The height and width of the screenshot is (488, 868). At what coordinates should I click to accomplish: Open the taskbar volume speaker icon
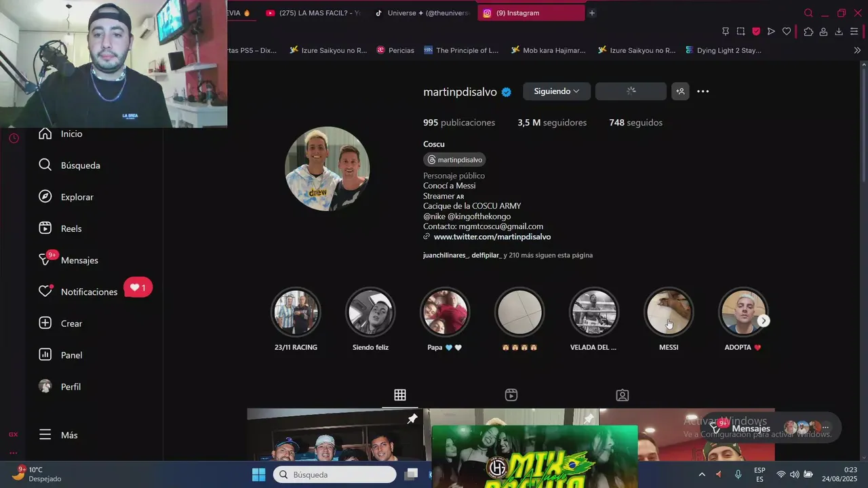tap(794, 474)
